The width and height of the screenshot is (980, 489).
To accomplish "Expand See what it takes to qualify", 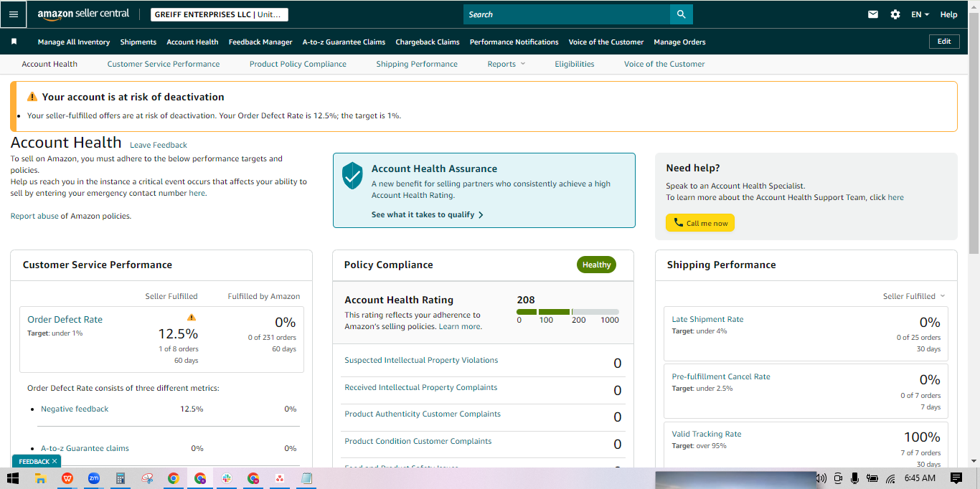I will coord(428,214).
